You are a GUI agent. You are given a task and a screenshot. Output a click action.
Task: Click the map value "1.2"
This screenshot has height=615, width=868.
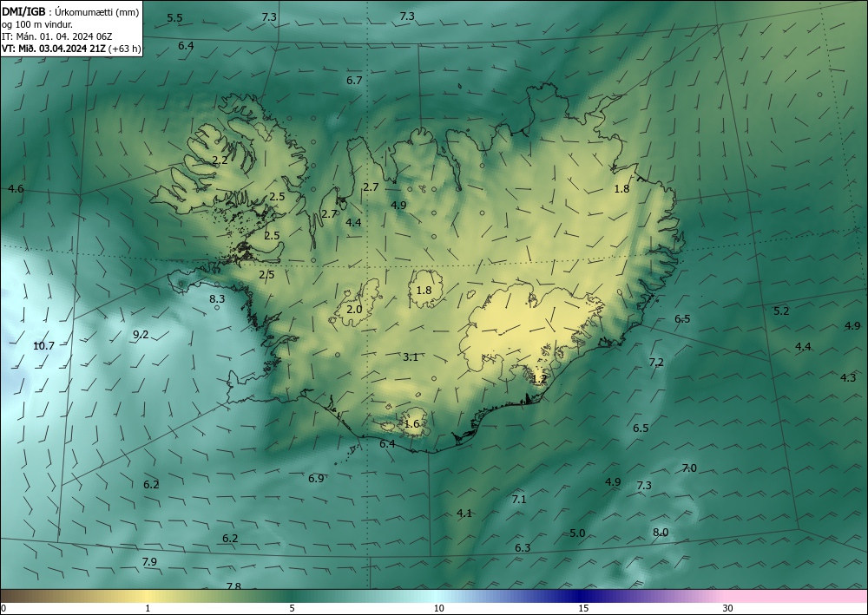[x=539, y=379]
